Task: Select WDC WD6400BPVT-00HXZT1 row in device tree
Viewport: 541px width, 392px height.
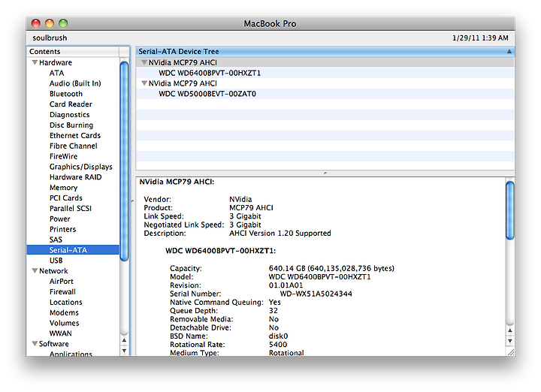Action: click(325, 73)
